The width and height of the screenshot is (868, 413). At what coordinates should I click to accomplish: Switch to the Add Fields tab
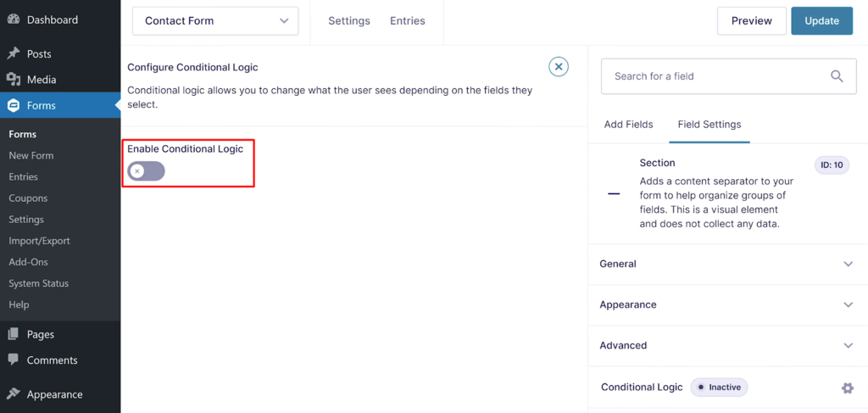tap(628, 124)
